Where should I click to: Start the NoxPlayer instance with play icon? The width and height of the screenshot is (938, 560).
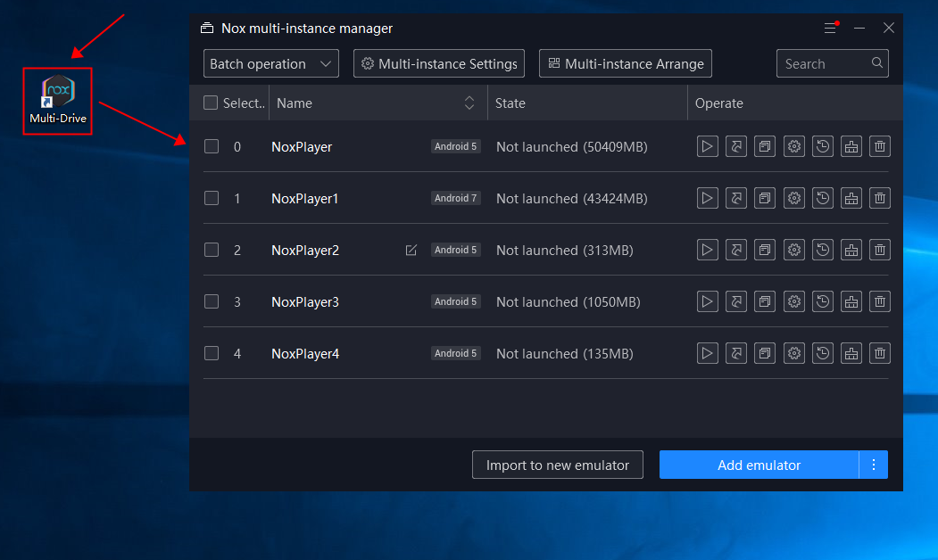point(707,146)
